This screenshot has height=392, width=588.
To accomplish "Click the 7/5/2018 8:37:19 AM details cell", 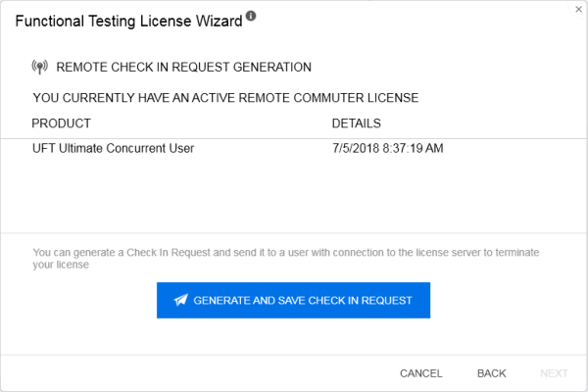I will (388, 149).
